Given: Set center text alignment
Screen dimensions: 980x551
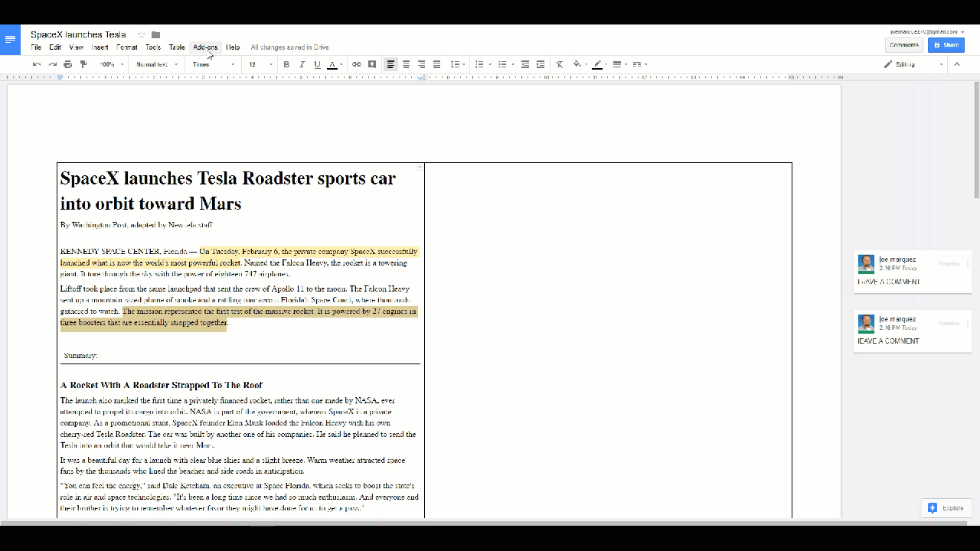Looking at the screenshot, I should pos(406,64).
